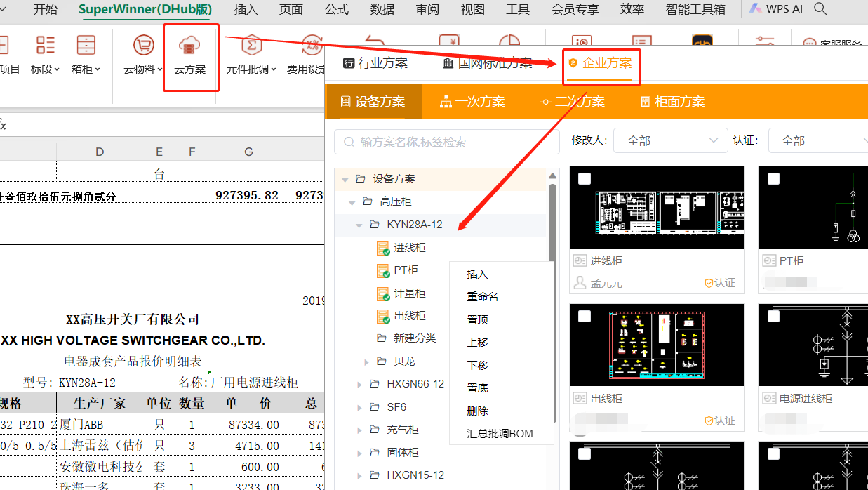Viewport: 868px width, 490px height.
Task: Collapse the 高压柜 tree node
Action: 352,201
